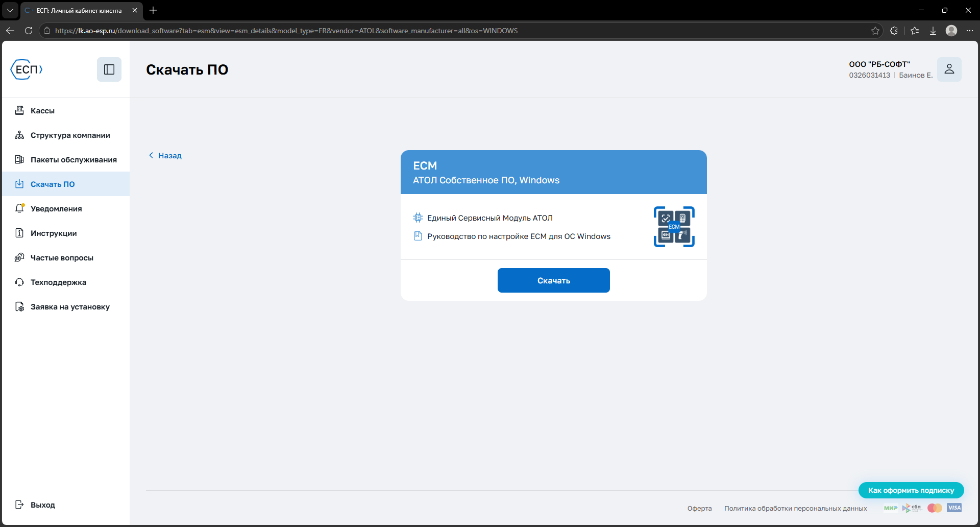Click the Скачать button
This screenshot has height=527, width=980.
[x=554, y=280]
